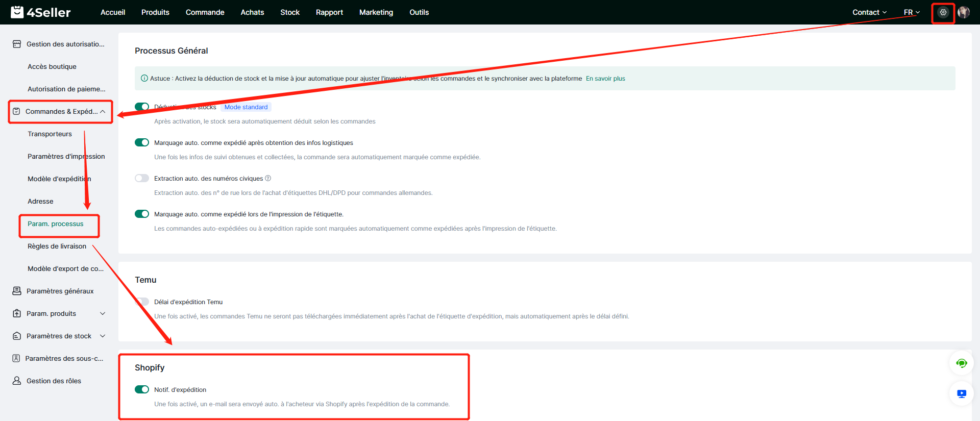Open the Marketing menu in top navigation

376,12
